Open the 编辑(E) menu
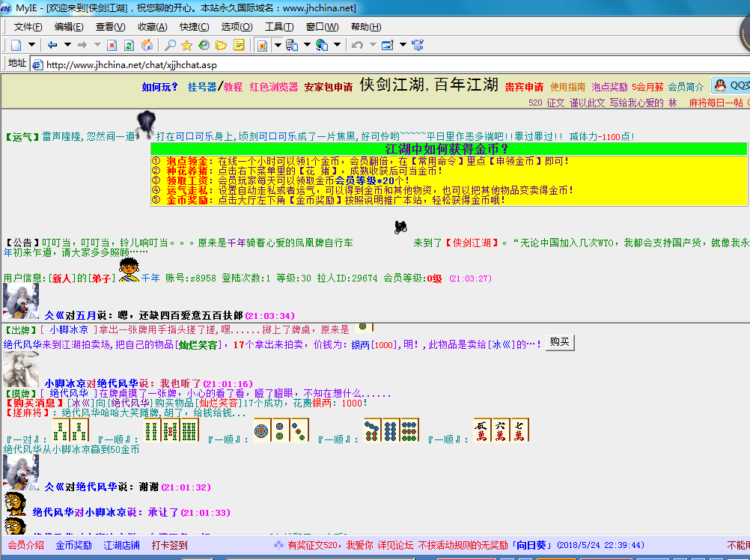 click(69, 27)
